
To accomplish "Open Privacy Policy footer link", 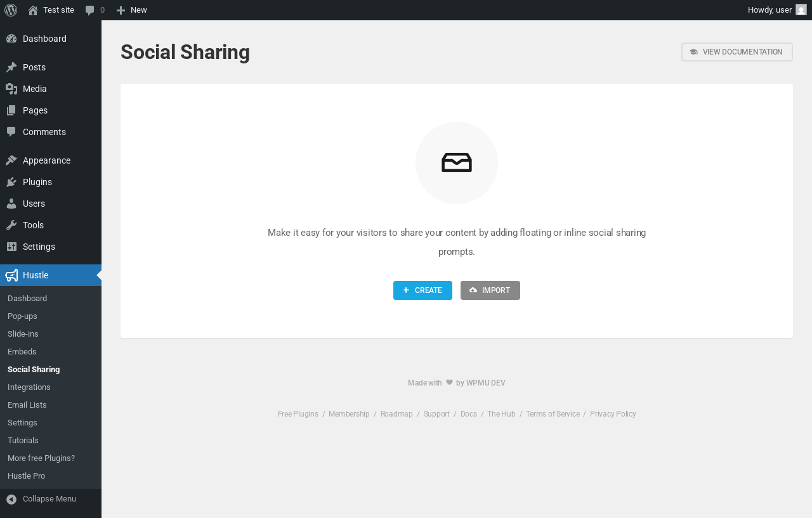I will click(x=613, y=414).
